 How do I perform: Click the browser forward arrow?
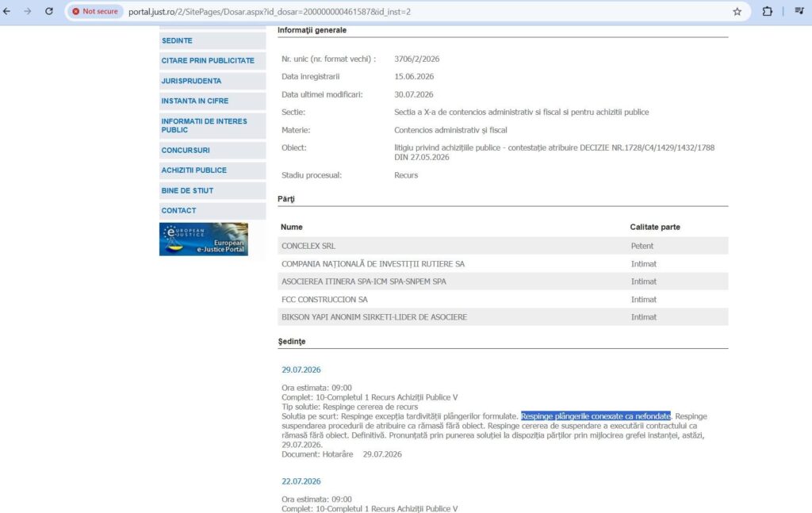(x=28, y=11)
